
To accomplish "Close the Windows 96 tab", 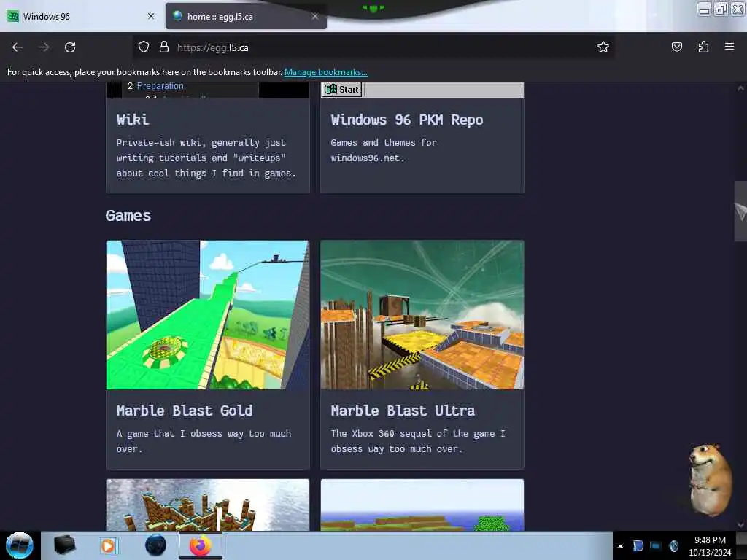I will [x=151, y=16].
